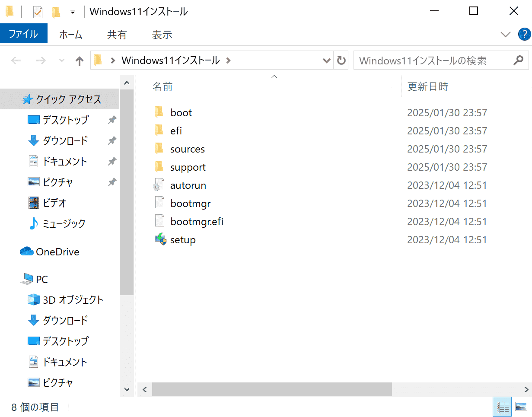
Task: Click the bootmgr file icon
Action: click(159, 203)
